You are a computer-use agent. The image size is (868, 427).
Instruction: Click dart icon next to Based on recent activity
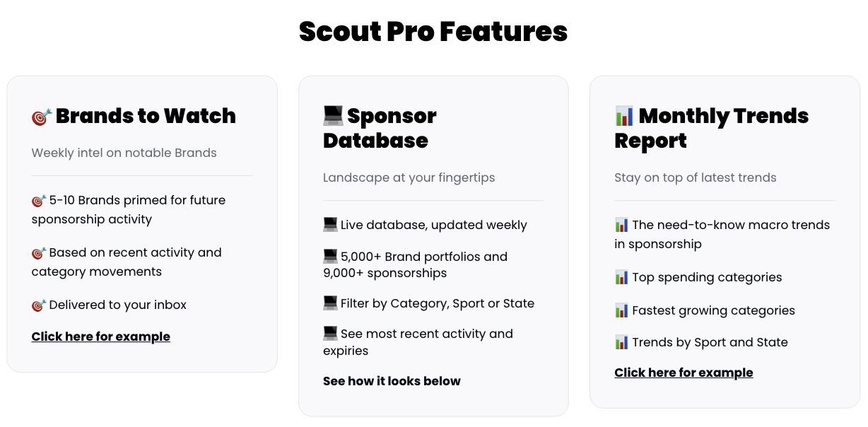coord(39,253)
